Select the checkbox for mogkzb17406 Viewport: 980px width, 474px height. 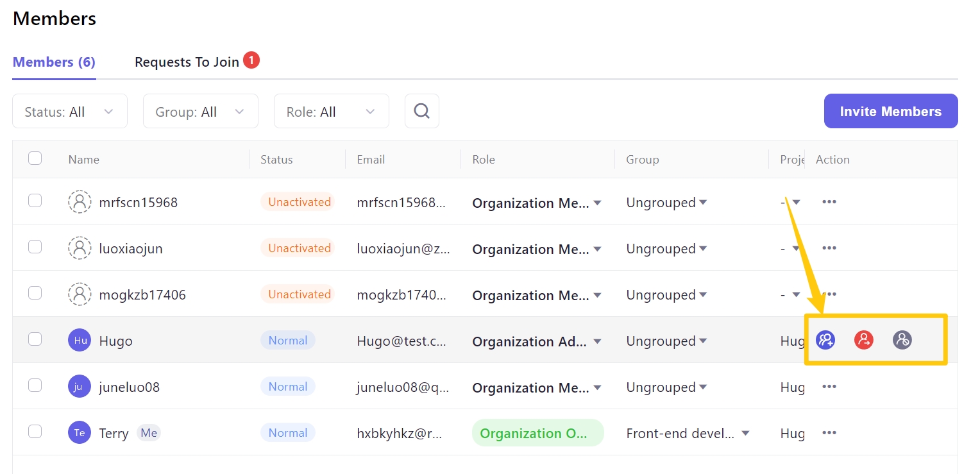pyautogui.click(x=35, y=293)
